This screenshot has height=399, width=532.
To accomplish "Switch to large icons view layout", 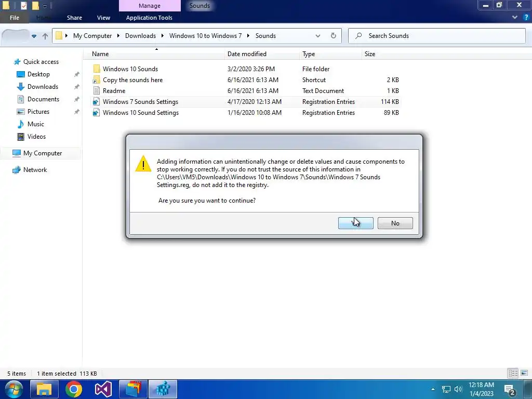I will (x=524, y=373).
